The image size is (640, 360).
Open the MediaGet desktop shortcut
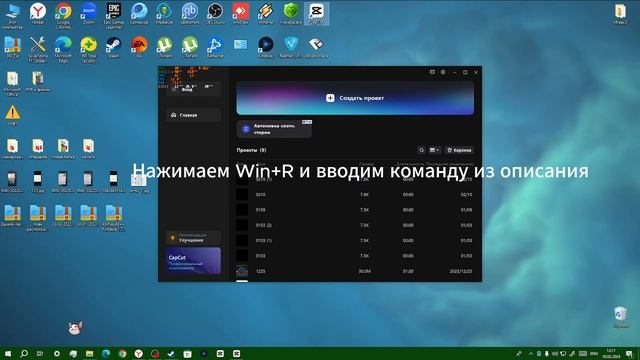[164, 13]
